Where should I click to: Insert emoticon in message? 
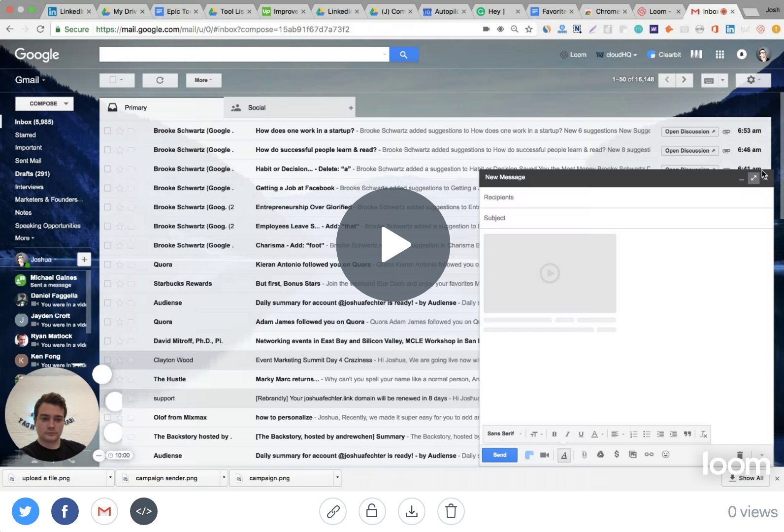pos(665,455)
